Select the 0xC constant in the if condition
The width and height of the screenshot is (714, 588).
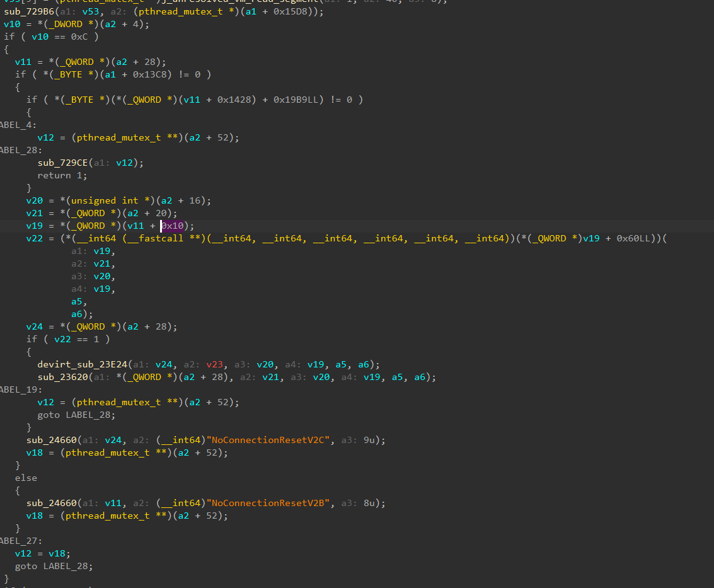point(79,37)
